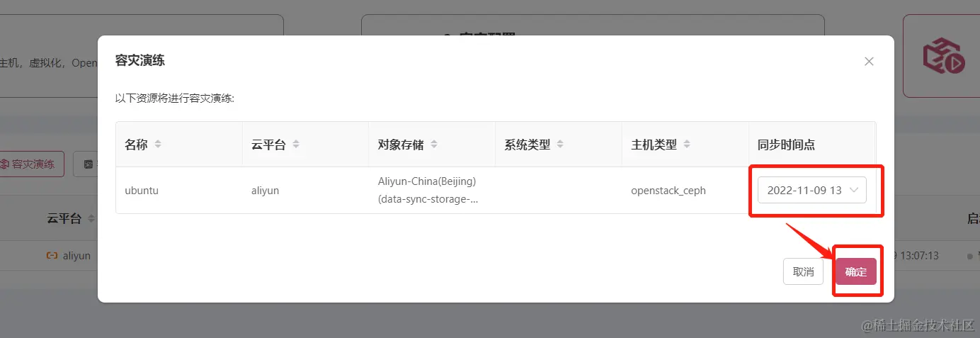This screenshot has height=338, width=980.
Task: Sort the table by 云平台 column arrows in dialog
Action: [x=296, y=145]
